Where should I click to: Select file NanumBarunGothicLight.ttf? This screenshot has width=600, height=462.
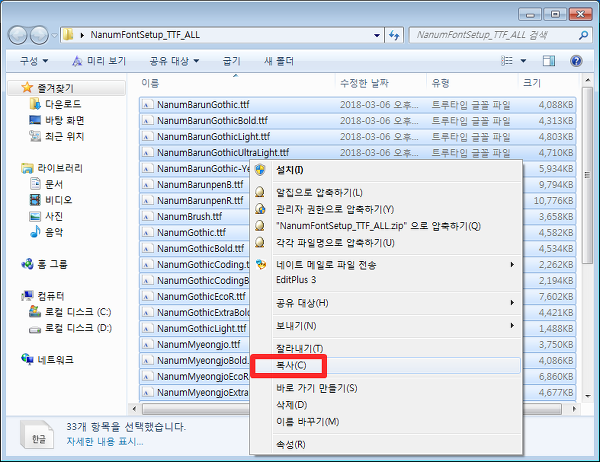tap(358, 137)
